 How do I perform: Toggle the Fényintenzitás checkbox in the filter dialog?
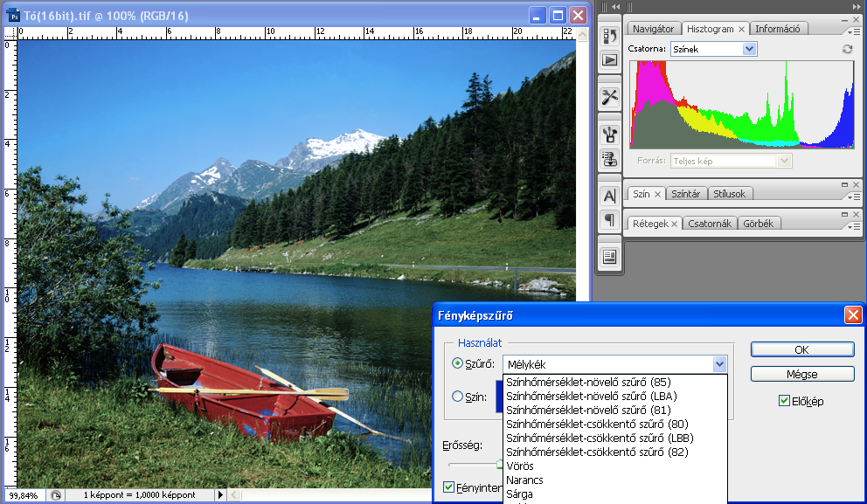coord(449,487)
